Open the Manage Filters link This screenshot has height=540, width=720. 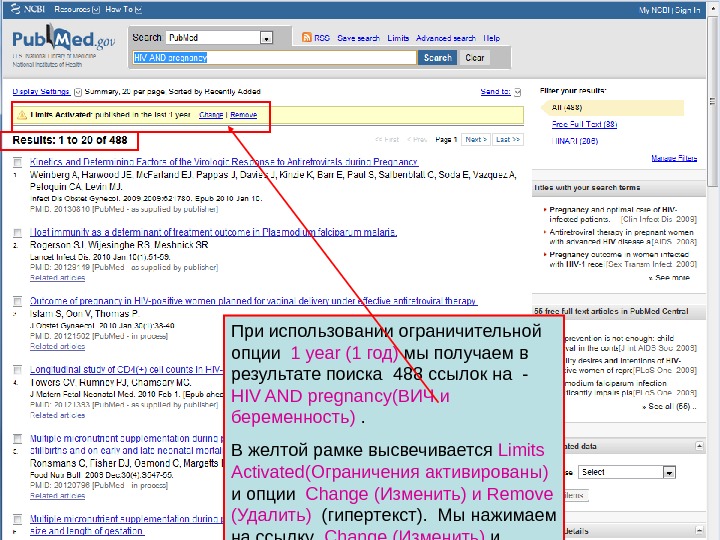(x=674, y=158)
